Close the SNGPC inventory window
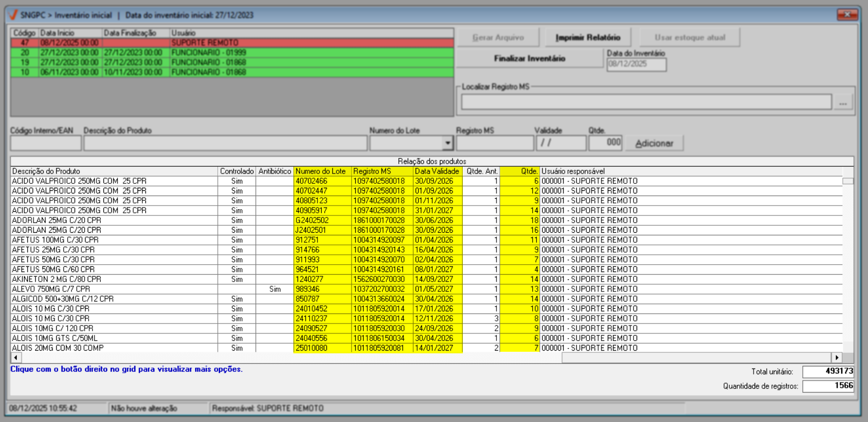The width and height of the screenshot is (868, 422). (846, 15)
